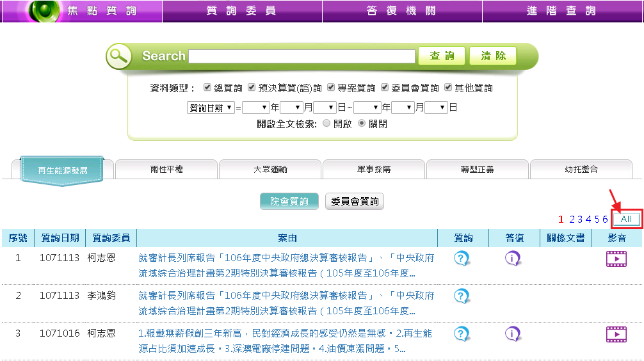Open the 質詢 question icon in row 3
This screenshot has height=361, width=644.
[x=462, y=334]
